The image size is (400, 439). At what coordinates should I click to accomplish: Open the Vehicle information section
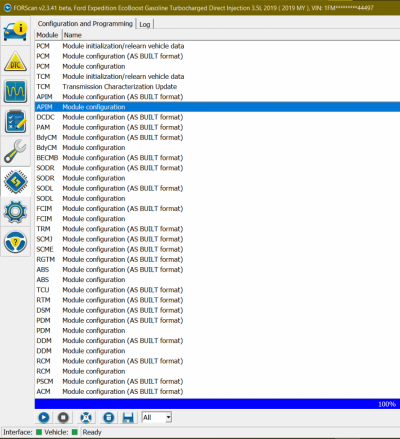click(x=15, y=31)
